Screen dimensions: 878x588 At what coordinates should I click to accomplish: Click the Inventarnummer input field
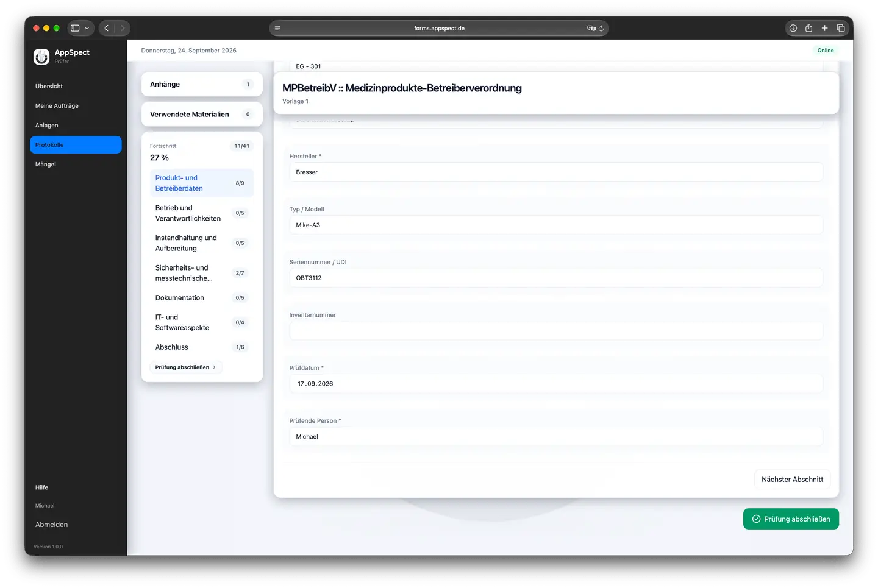[556, 331]
